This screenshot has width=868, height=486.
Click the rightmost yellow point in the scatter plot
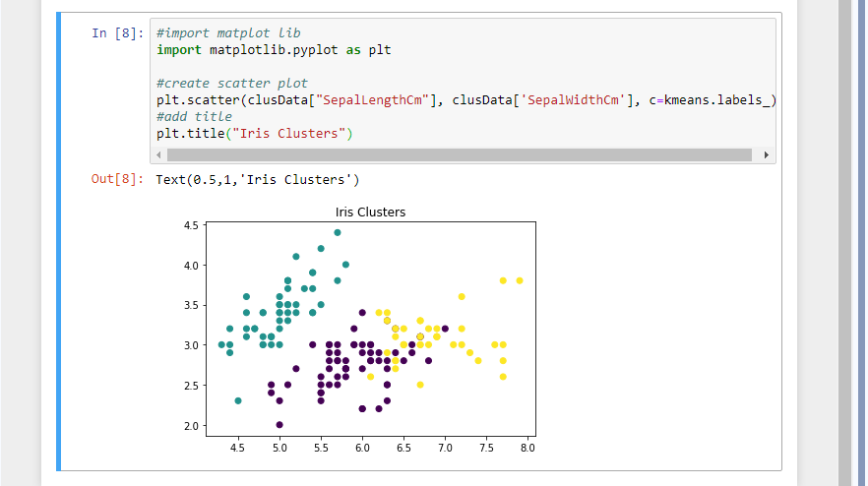[x=520, y=280]
